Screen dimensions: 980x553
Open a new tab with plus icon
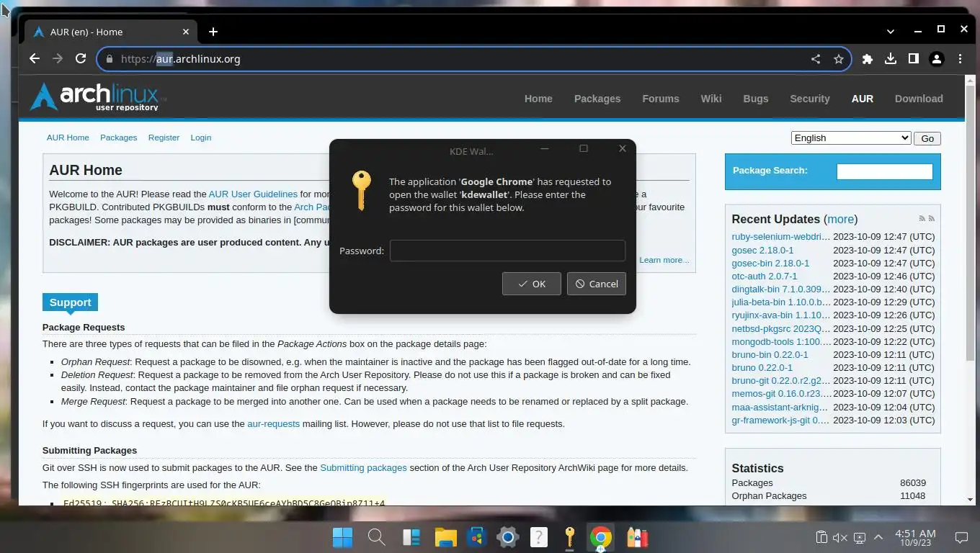pos(213,32)
